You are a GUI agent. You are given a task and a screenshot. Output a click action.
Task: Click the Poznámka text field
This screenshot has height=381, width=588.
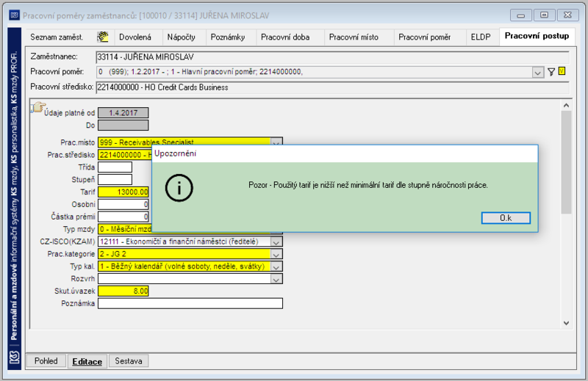click(190, 303)
